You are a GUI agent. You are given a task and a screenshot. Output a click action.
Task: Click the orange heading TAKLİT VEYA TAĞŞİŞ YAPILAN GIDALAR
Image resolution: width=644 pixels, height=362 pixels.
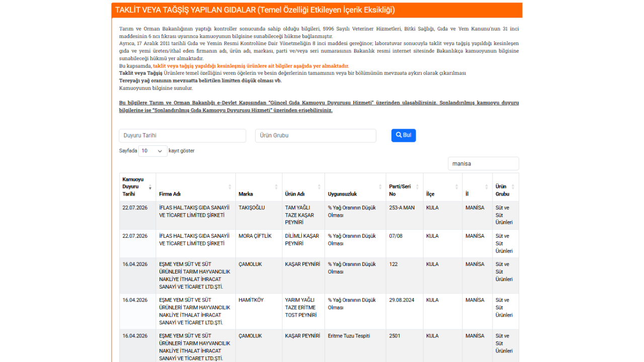coord(255,10)
